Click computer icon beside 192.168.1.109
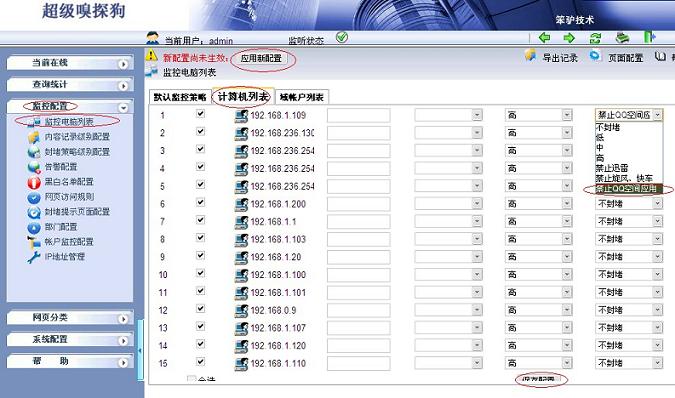Image resolution: width=675 pixels, height=398 pixels. point(242,116)
